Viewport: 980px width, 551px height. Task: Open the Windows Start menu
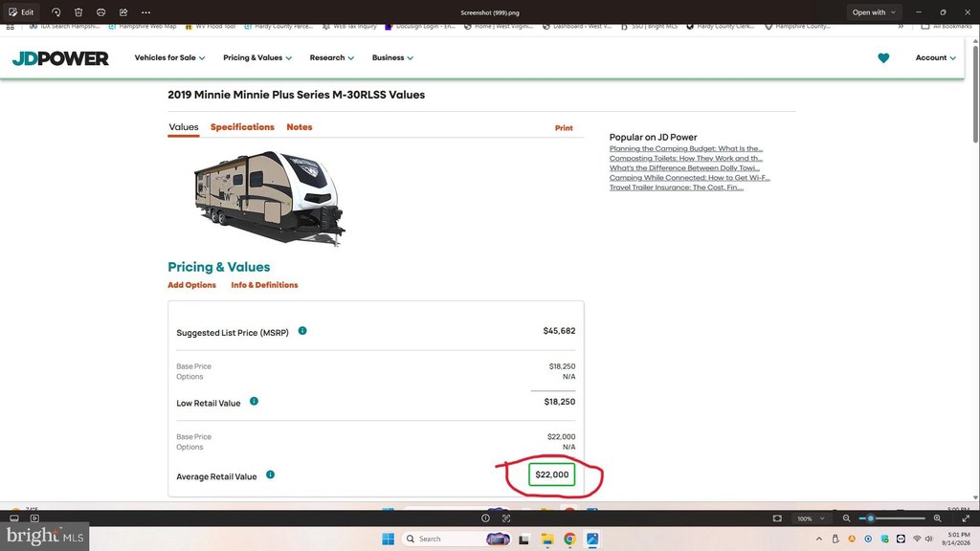[x=389, y=539]
